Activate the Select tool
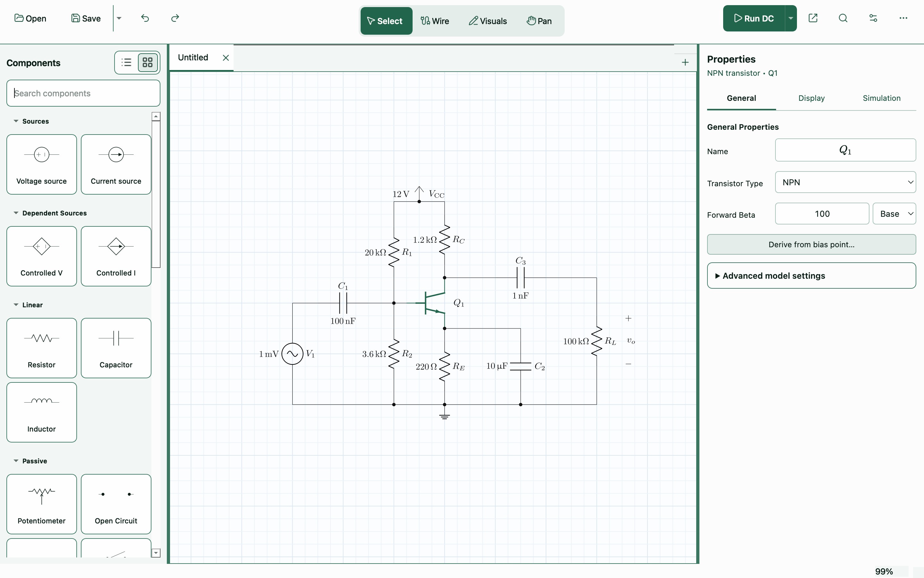924x578 pixels. pos(386,21)
